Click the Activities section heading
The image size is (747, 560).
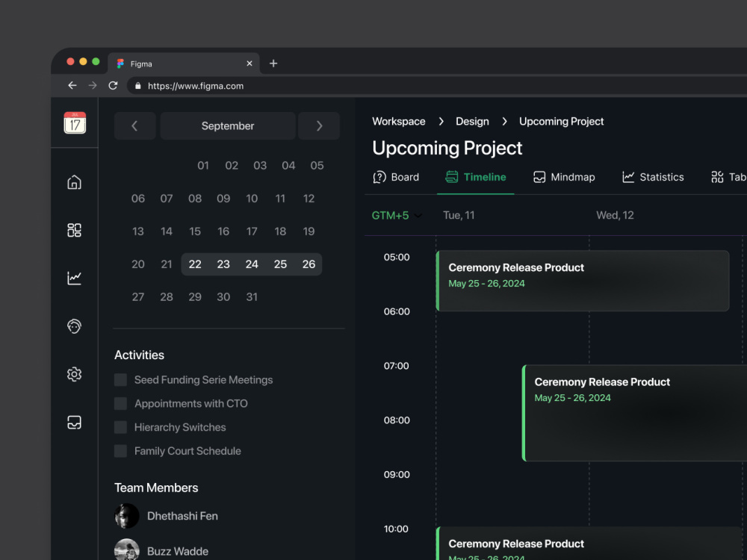click(x=139, y=355)
